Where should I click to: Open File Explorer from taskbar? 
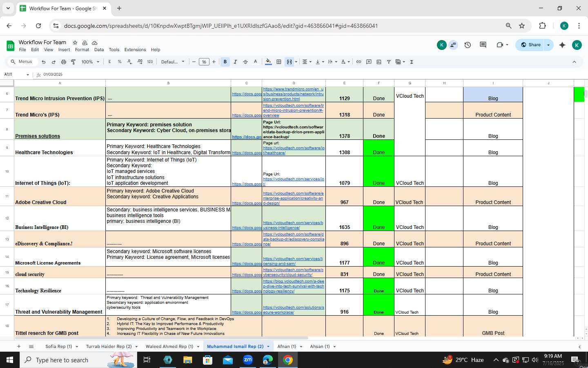click(x=187, y=360)
